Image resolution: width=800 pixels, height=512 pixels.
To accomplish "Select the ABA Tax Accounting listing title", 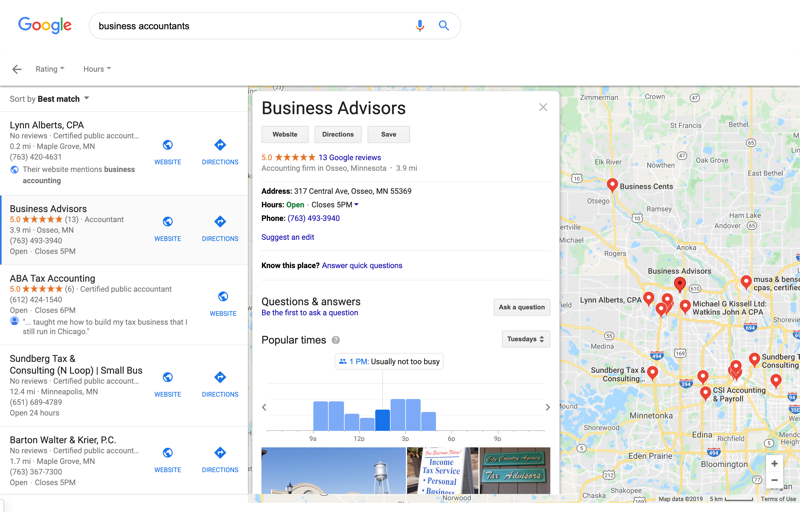I will [52, 278].
